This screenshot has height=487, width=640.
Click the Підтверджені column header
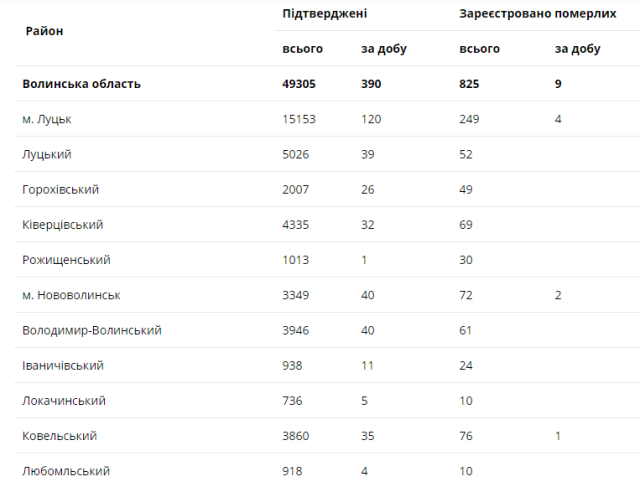(325, 14)
